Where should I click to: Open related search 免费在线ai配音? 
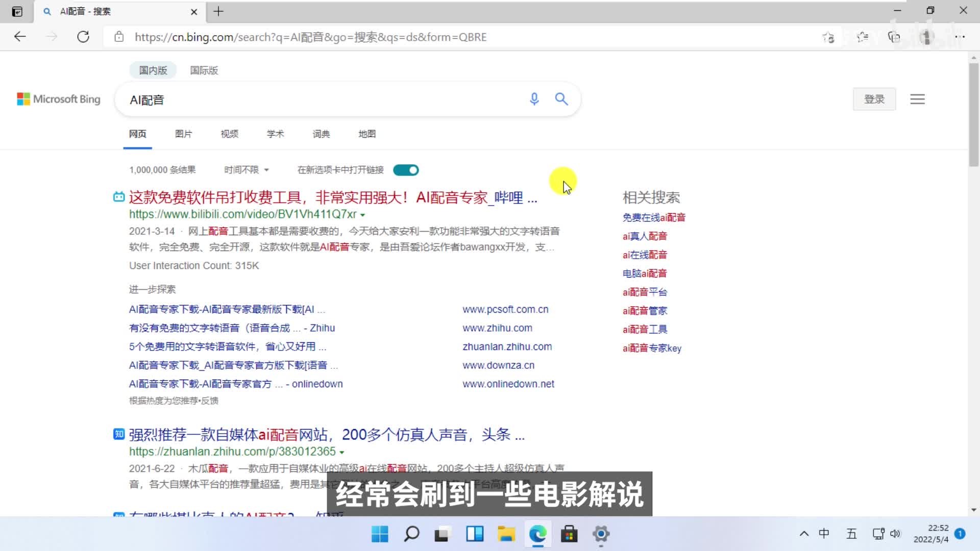click(x=654, y=217)
